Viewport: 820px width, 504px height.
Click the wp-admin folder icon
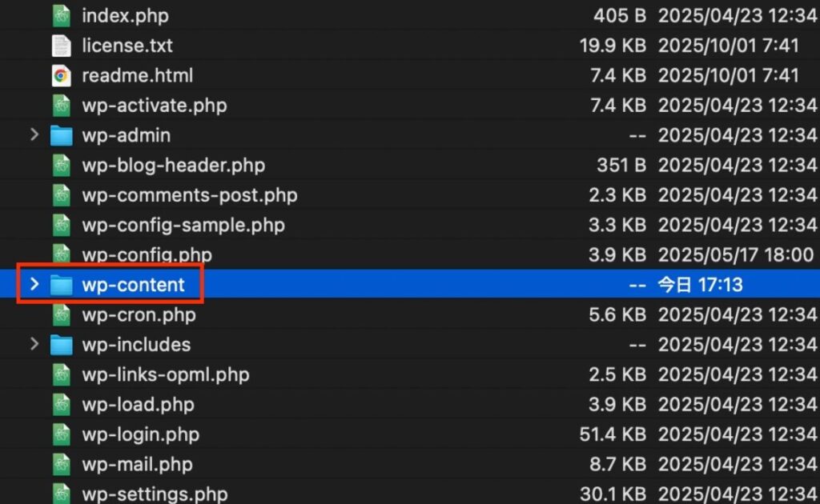(x=62, y=135)
